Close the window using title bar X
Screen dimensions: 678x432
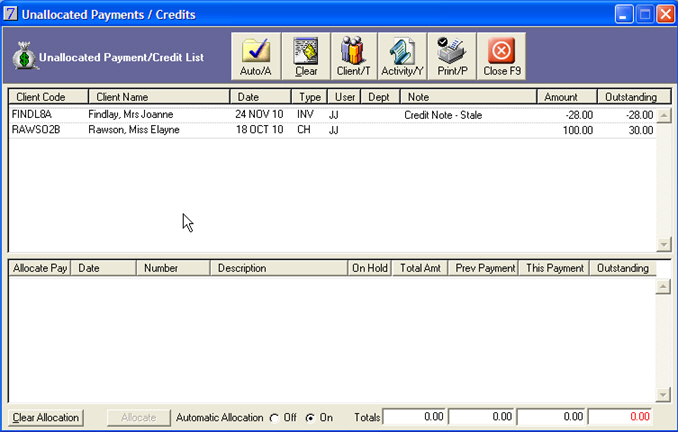665,14
